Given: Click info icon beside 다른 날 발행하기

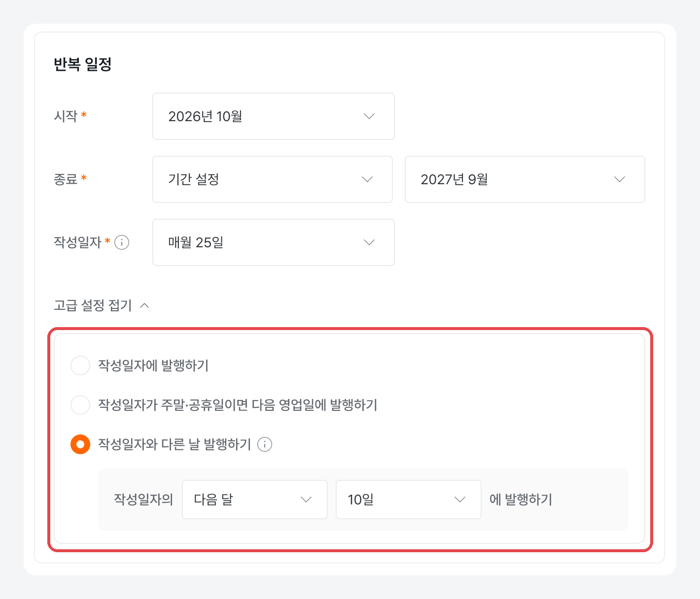Looking at the screenshot, I should pyautogui.click(x=265, y=444).
